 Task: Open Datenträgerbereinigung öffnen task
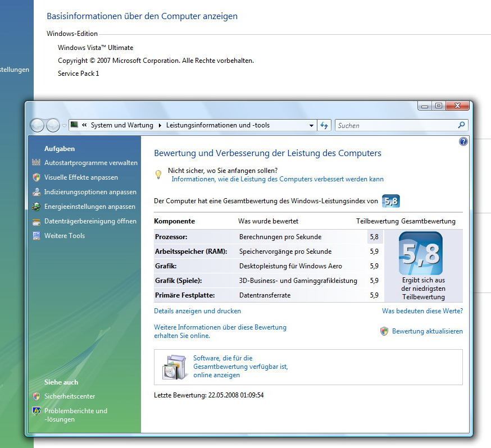(x=90, y=221)
